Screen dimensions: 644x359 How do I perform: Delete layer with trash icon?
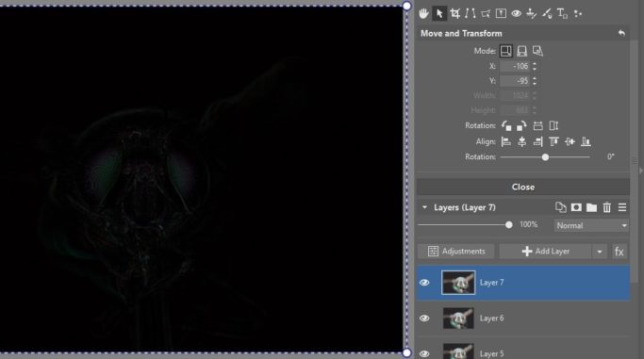[606, 207]
